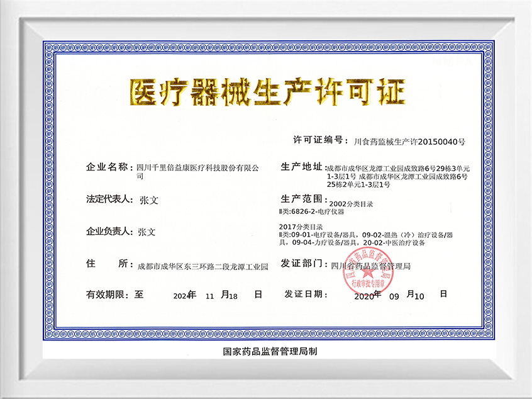Select the address line 25栋2单元1-3层1号
Viewport: 532px width, 399px height.
[x=358, y=185]
